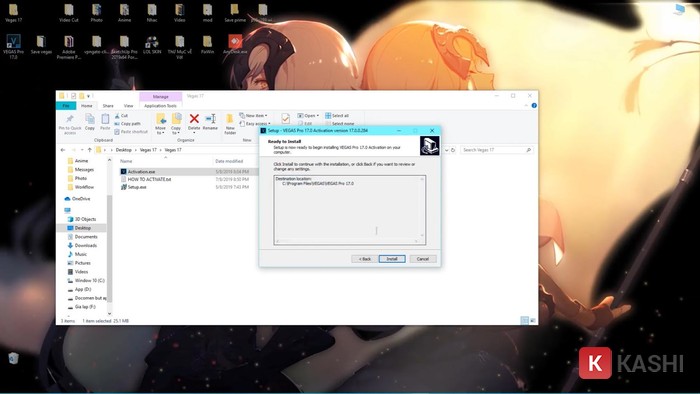Click the Copy ribbon icon
The image size is (700, 394).
pos(90,121)
